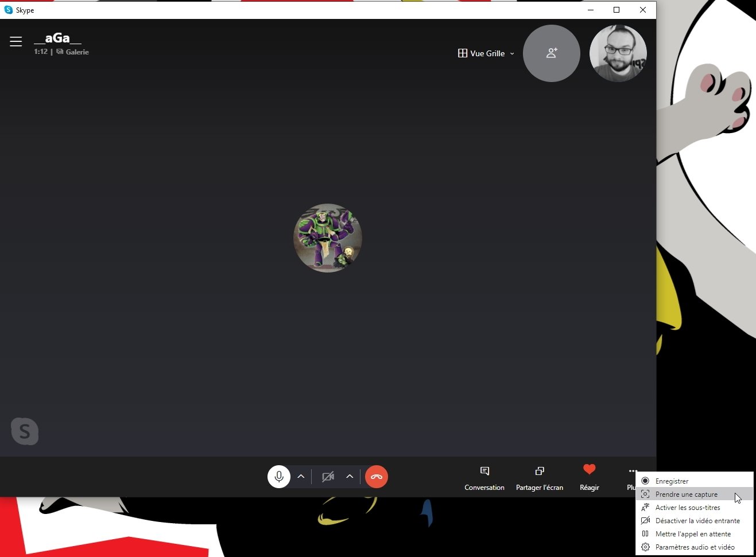Expand the camera options chevron

point(350,477)
